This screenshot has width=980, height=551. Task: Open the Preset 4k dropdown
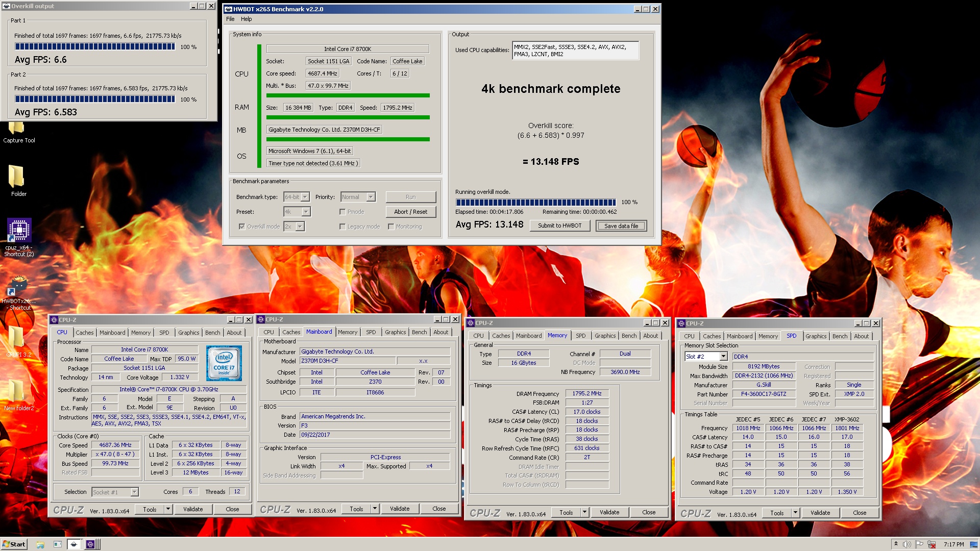click(x=306, y=212)
